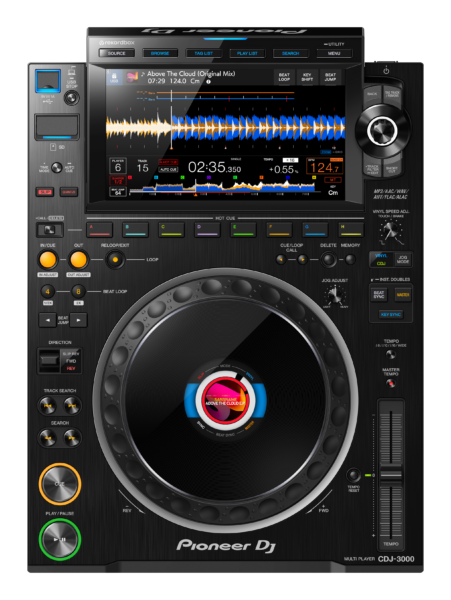The height and width of the screenshot is (600, 451).
Task: Toggle MASTER TEMPO button
Action: click(x=391, y=383)
